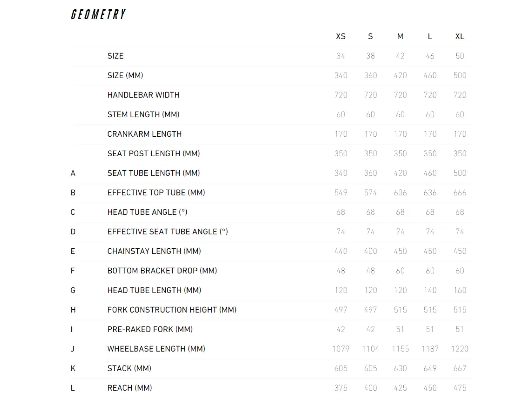
Task: Click reach value 375 for XS
Action: coord(340,388)
